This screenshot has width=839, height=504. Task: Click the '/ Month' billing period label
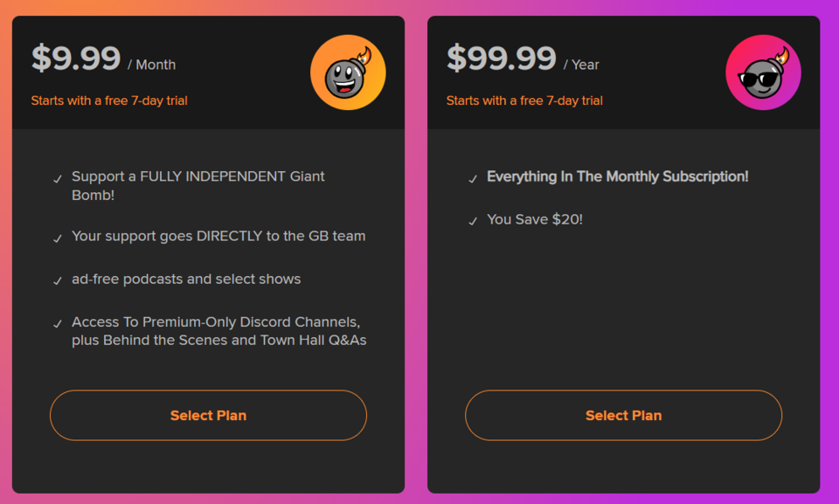[152, 65]
